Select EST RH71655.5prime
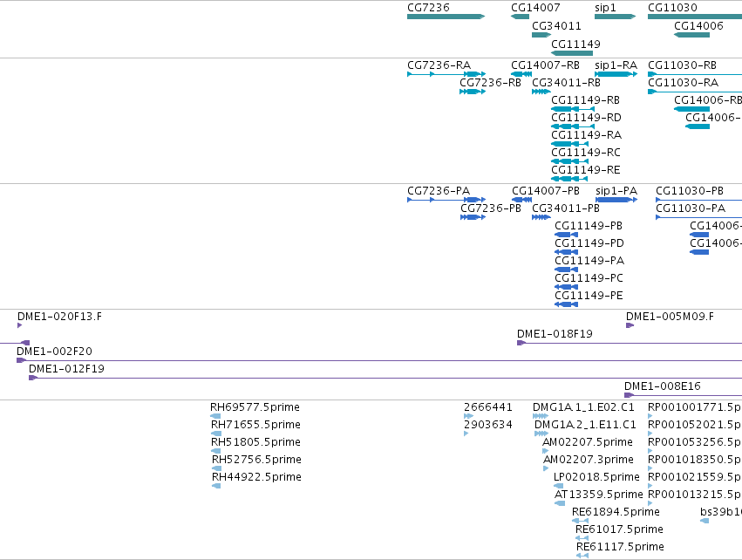 216,434
